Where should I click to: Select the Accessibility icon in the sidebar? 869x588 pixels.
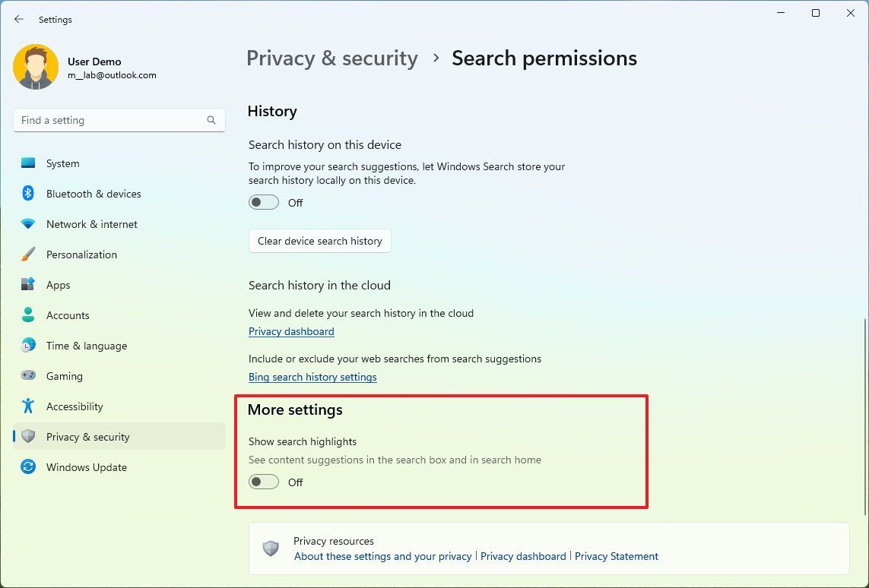pyautogui.click(x=27, y=406)
